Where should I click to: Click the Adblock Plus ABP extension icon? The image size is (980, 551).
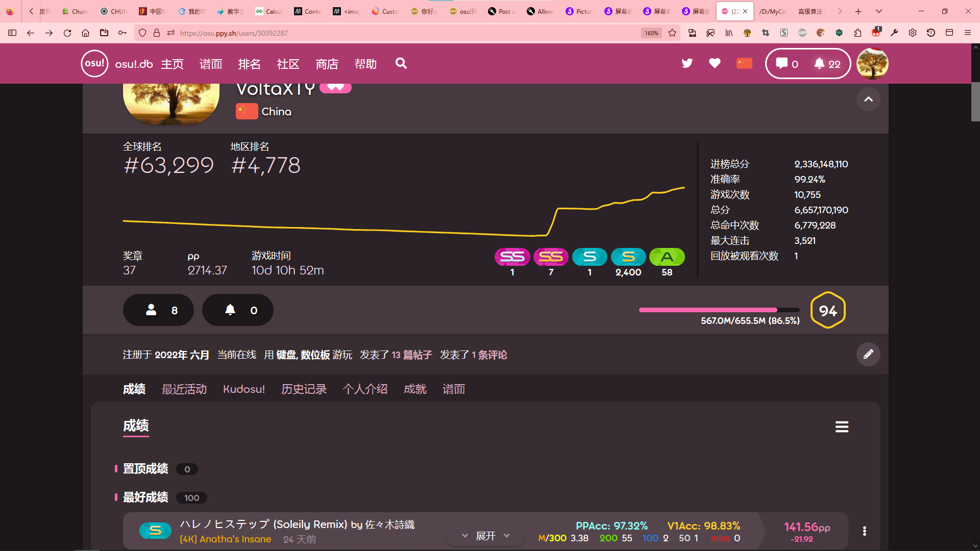[x=802, y=33]
